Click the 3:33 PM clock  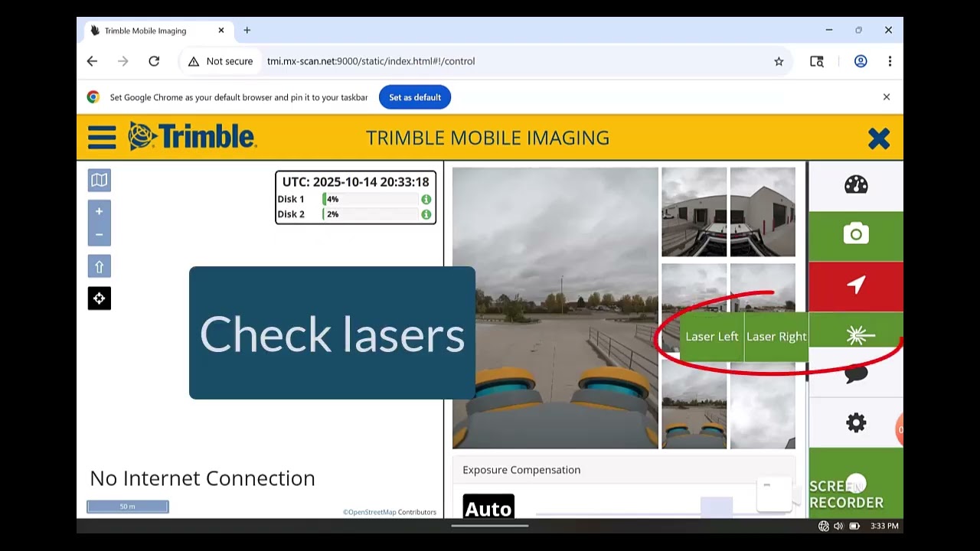tap(884, 527)
